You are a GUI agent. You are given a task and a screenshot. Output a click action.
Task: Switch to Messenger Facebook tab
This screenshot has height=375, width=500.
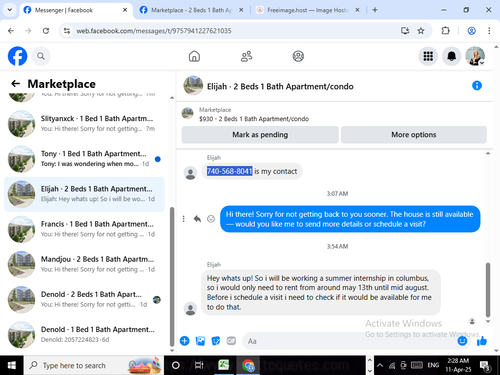(x=76, y=10)
